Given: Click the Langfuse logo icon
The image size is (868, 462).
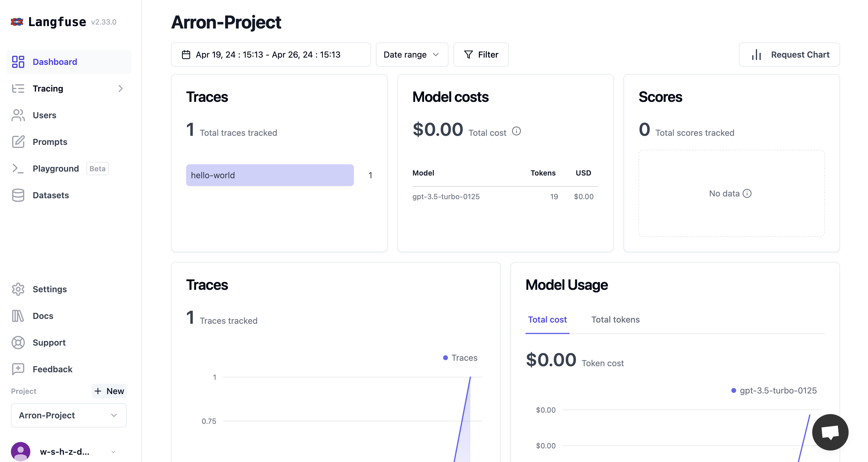Looking at the screenshot, I should pyautogui.click(x=17, y=22).
